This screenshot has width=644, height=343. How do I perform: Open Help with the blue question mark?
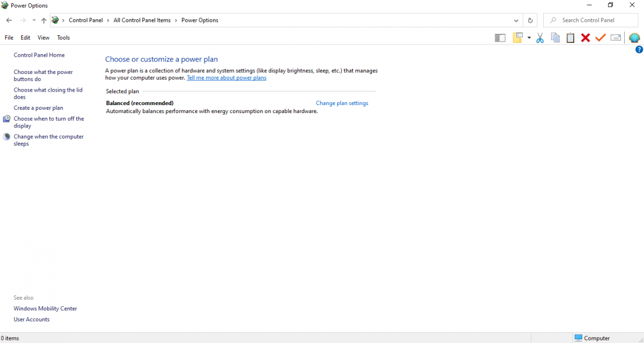point(639,50)
